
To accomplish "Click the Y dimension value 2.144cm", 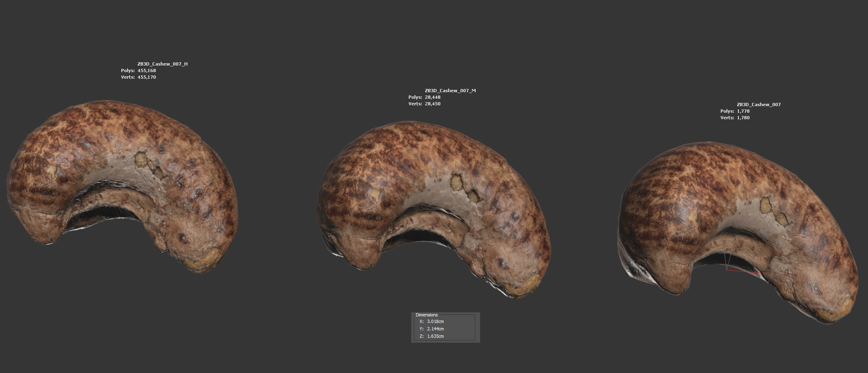I will coord(435,329).
